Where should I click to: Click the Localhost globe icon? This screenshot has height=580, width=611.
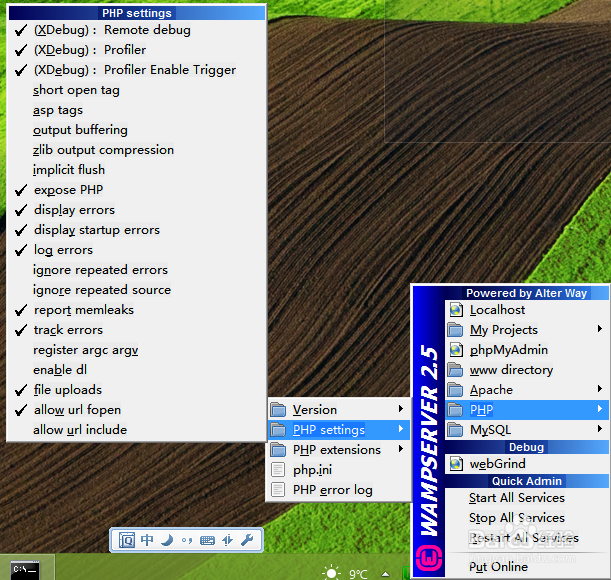[456, 310]
